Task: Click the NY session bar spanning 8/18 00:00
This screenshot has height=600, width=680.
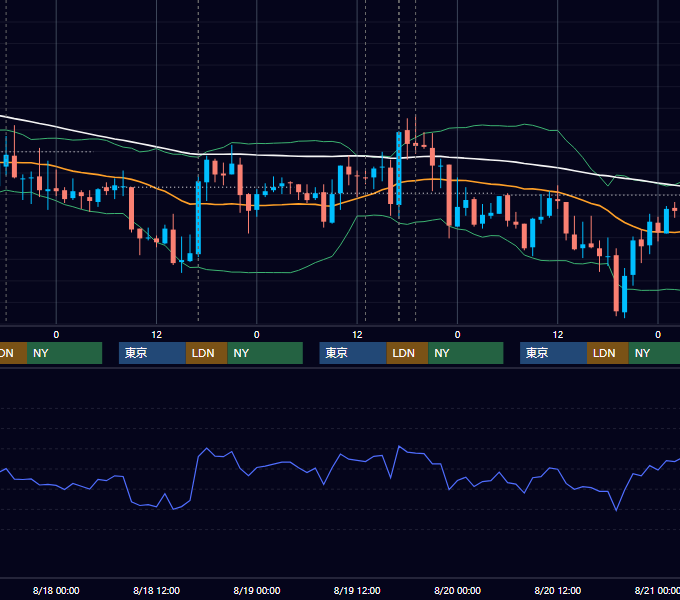Action: [64, 353]
